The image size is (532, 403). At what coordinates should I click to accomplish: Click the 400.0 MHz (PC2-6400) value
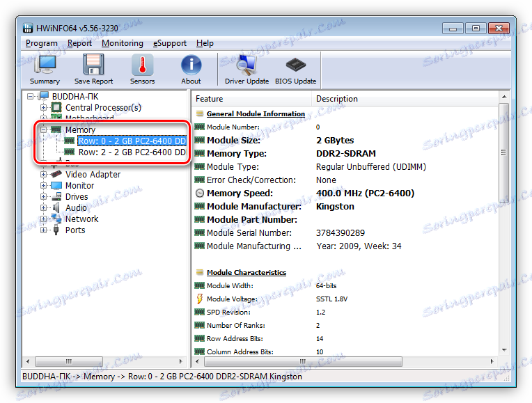tap(365, 193)
